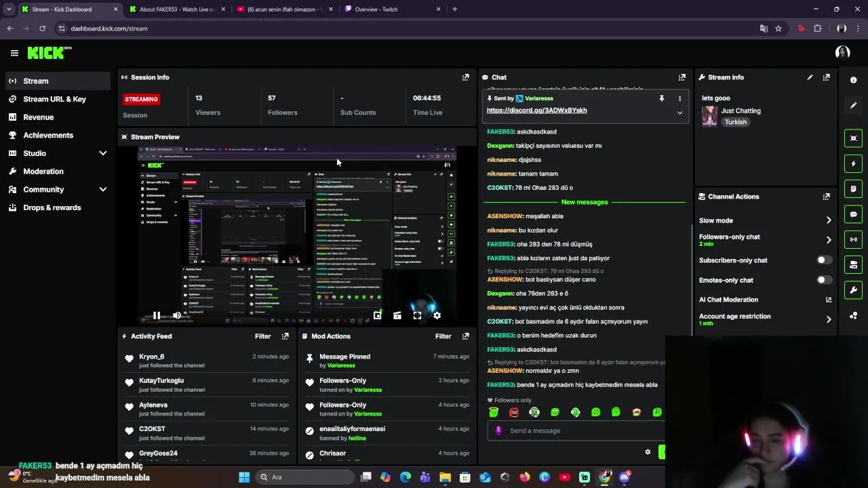Enable Emotes-only chat
The image size is (868, 488).
pyautogui.click(x=824, y=280)
